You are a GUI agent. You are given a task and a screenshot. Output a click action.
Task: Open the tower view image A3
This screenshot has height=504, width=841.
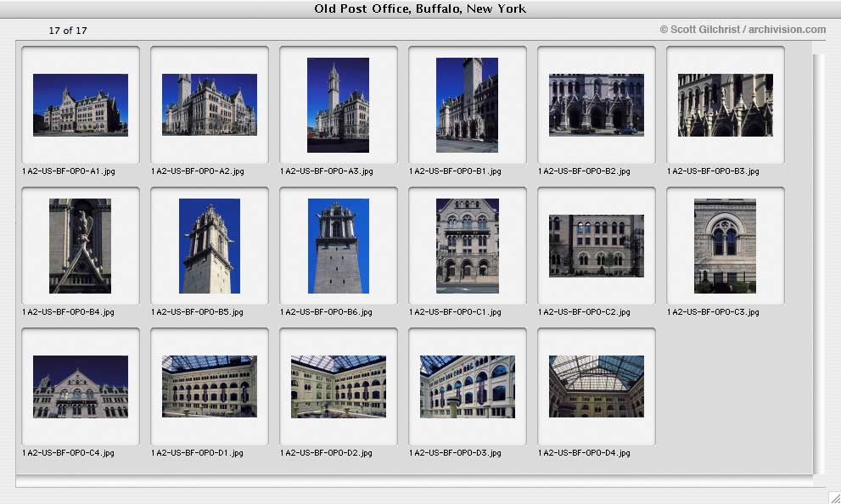click(338, 105)
